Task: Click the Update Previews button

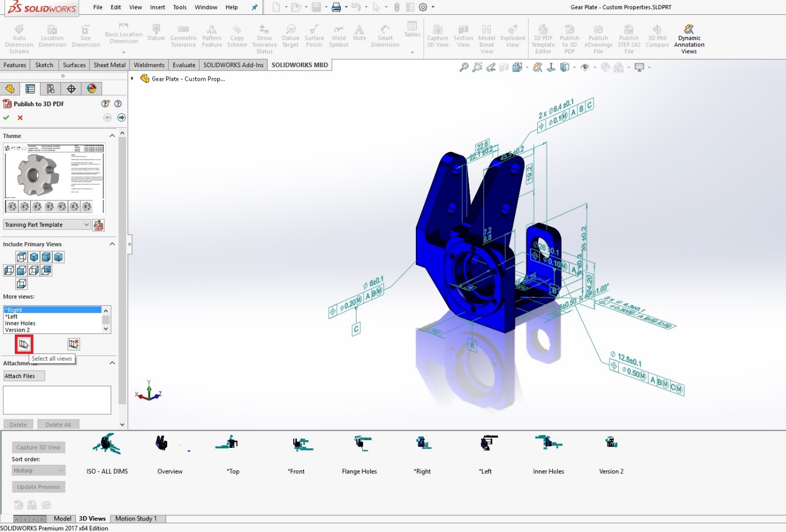Action: pyautogui.click(x=38, y=487)
